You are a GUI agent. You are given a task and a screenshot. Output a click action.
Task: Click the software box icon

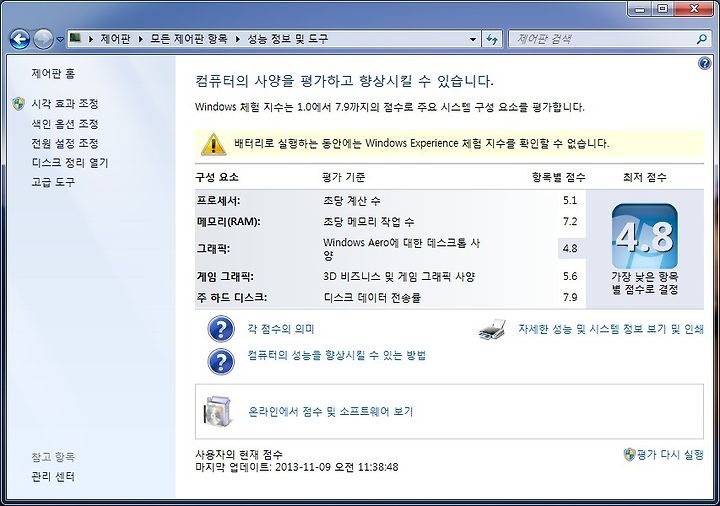tap(218, 411)
